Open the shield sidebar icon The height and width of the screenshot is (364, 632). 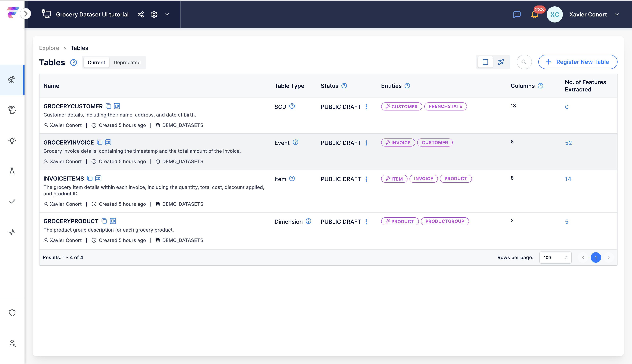(x=12, y=312)
